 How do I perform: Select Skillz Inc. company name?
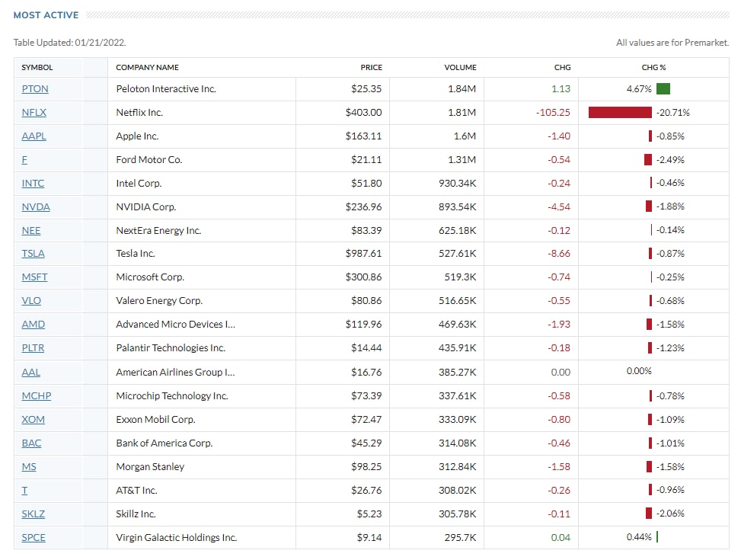click(x=136, y=514)
